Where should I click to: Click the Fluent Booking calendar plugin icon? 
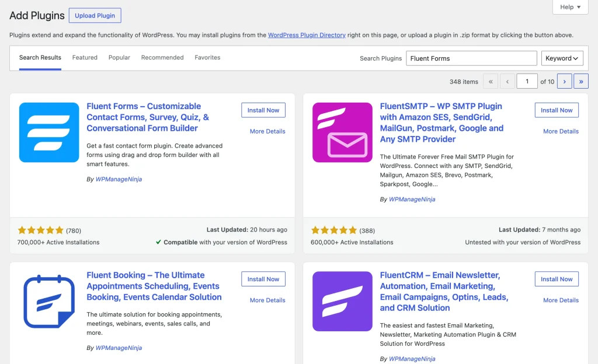click(x=49, y=301)
